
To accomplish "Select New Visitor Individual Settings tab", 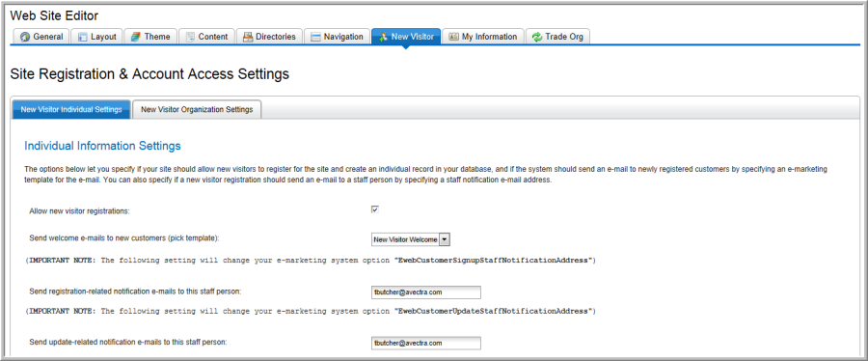I will [x=71, y=110].
